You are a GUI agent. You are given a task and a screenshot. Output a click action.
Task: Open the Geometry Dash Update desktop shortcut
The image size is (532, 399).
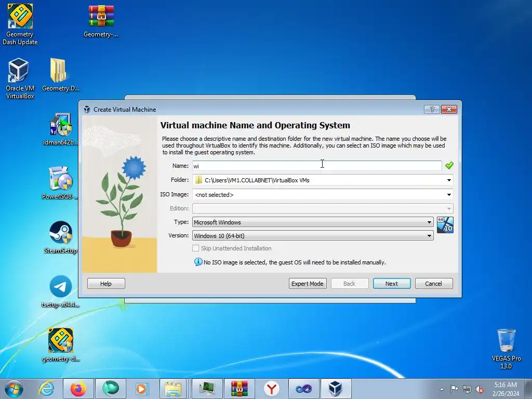coord(20,24)
